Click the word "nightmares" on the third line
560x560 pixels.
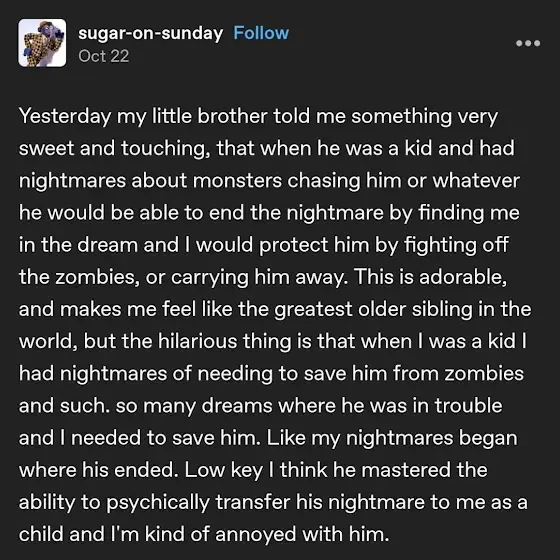pos(72,180)
